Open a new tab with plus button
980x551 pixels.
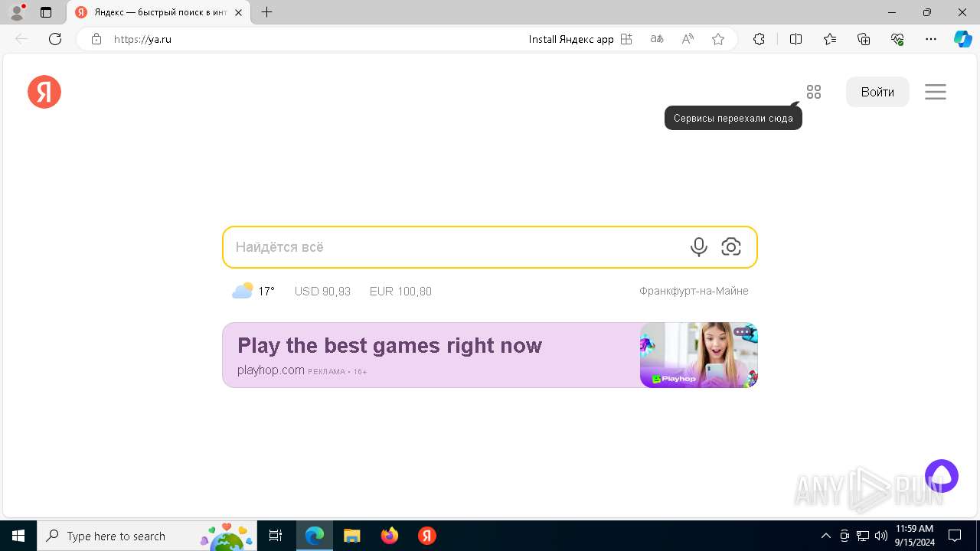pos(266,12)
